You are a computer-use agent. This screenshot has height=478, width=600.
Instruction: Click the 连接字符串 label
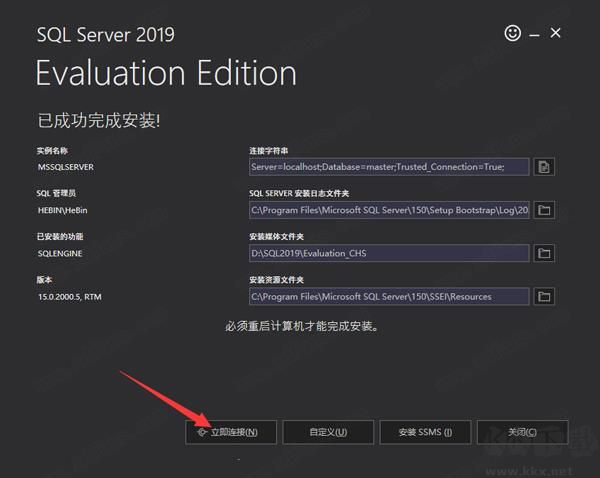click(x=269, y=151)
